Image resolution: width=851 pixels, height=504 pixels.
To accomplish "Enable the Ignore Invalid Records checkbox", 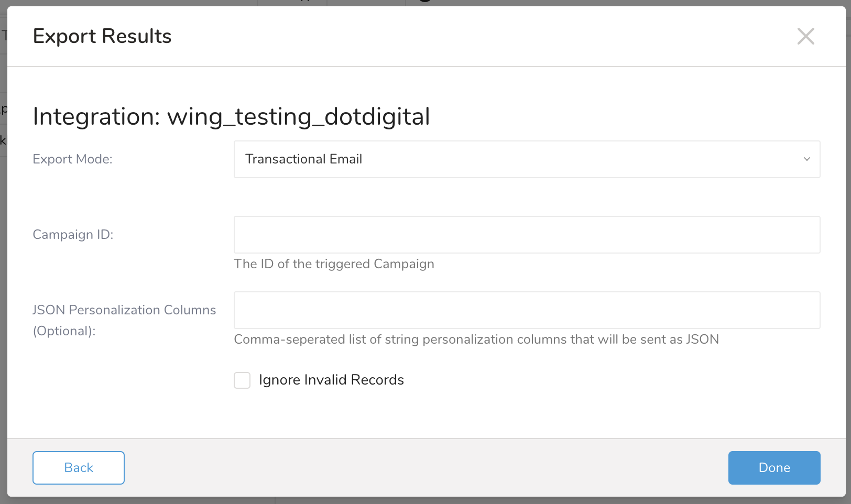I will point(242,380).
